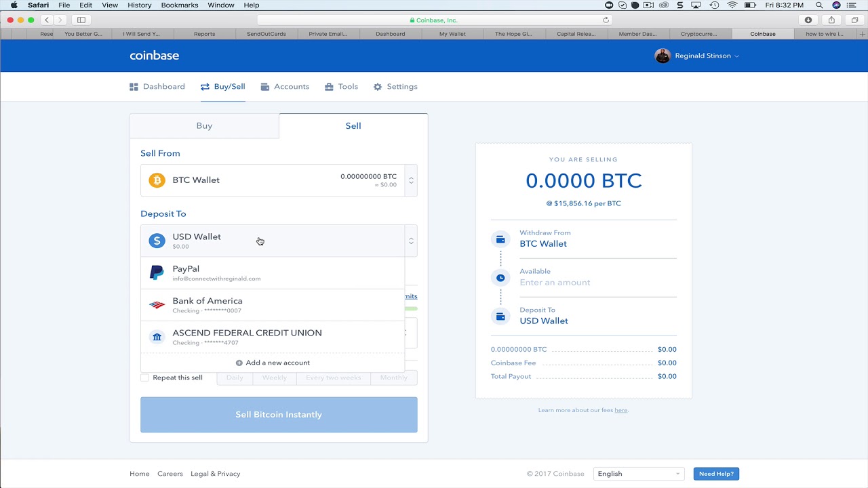Select the Weekly repeat option
The width and height of the screenshot is (868, 488).
click(275, 378)
